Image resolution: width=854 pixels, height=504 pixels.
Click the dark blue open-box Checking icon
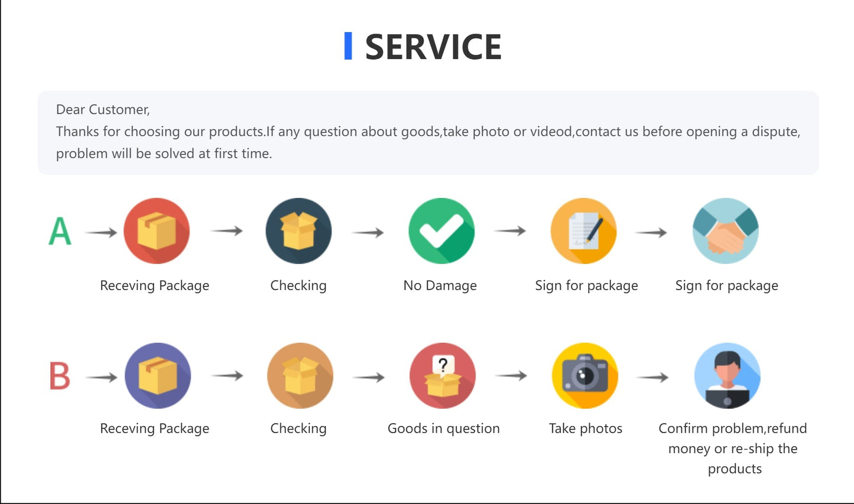(298, 230)
